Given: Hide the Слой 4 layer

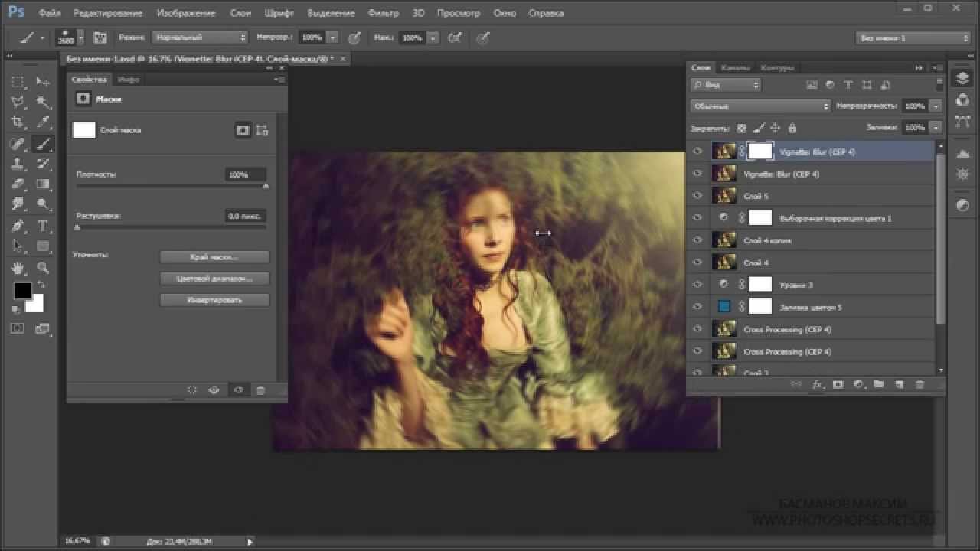Looking at the screenshot, I should coord(697,262).
